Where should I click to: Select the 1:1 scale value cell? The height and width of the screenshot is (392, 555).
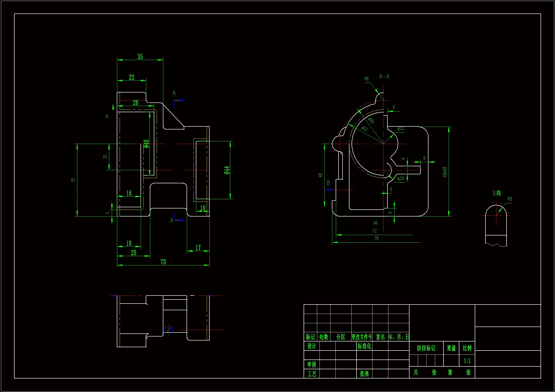467,361
